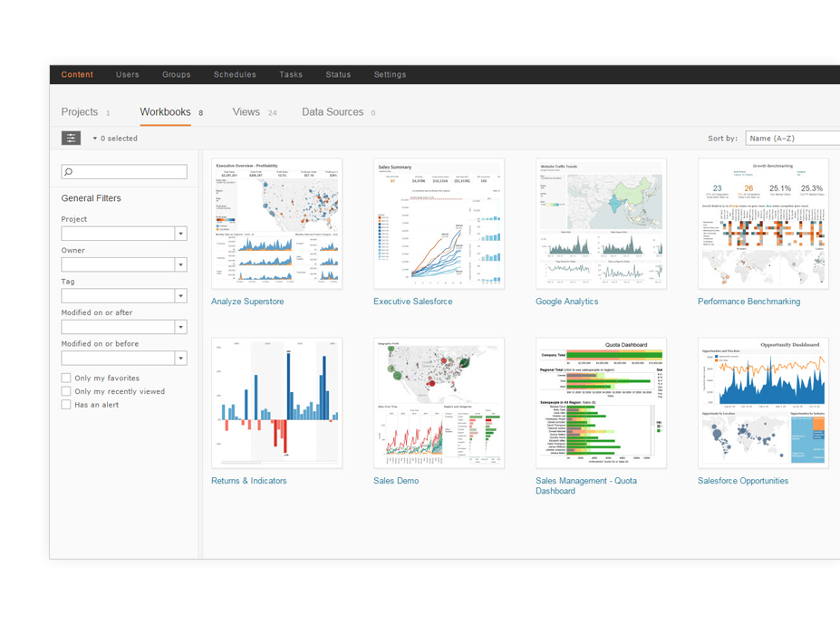The height and width of the screenshot is (623, 840).
Task: Select the Google Analytics workbook thumbnail
Action: coord(601,224)
